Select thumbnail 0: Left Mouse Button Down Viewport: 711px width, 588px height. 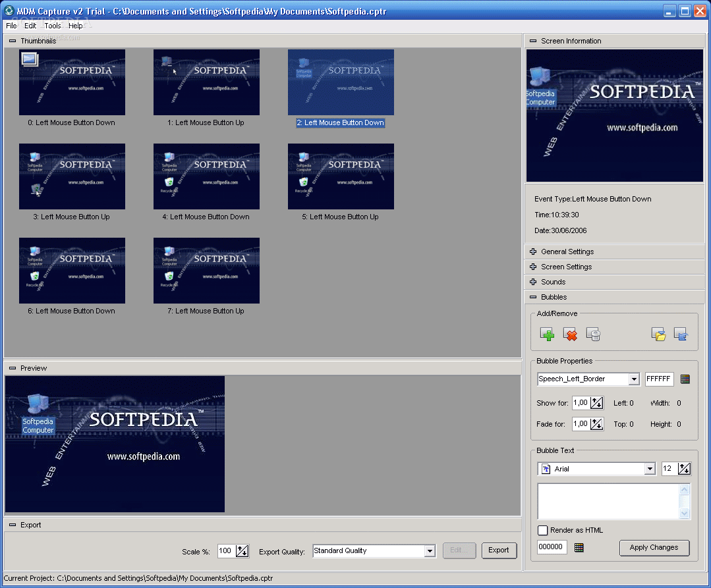click(x=72, y=82)
